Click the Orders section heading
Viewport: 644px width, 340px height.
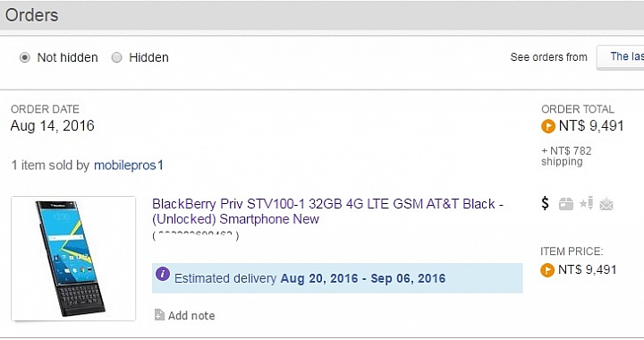point(31,15)
